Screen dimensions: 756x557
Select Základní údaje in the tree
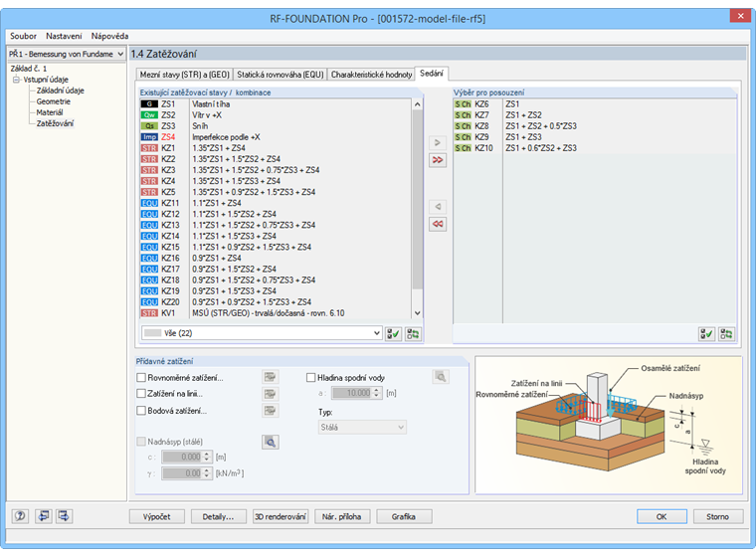pyautogui.click(x=61, y=91)
